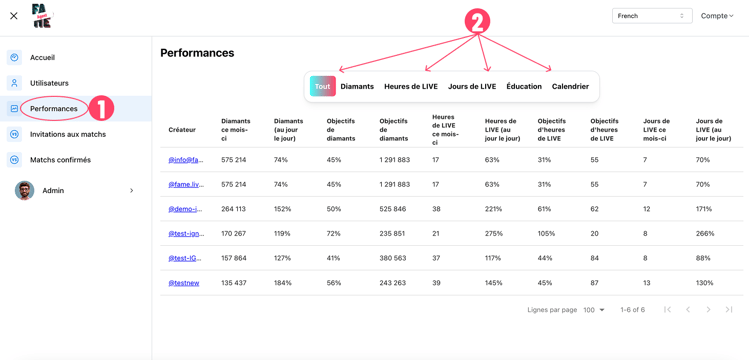Image resolution: width=749 pixels, height=360 pixels.
Task: Switch to the Heures de LIVE tab
Action: (411, 86)
